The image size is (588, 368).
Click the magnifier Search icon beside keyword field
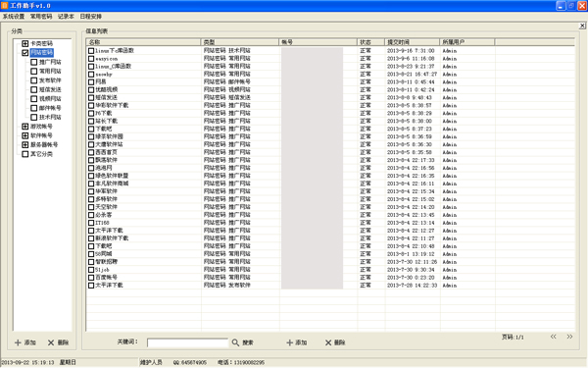click(x=235, y=342)
